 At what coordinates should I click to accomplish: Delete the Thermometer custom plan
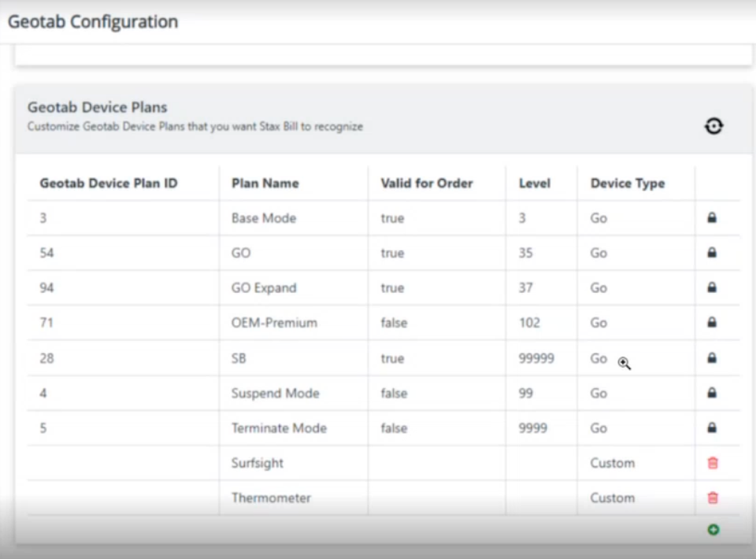point(713,498)
